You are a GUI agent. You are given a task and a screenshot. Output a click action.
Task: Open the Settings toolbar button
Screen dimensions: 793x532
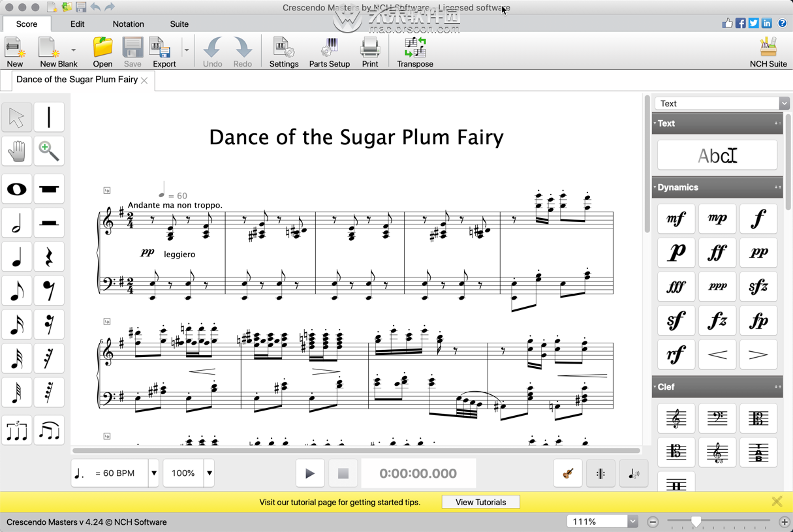coord(284,52)
